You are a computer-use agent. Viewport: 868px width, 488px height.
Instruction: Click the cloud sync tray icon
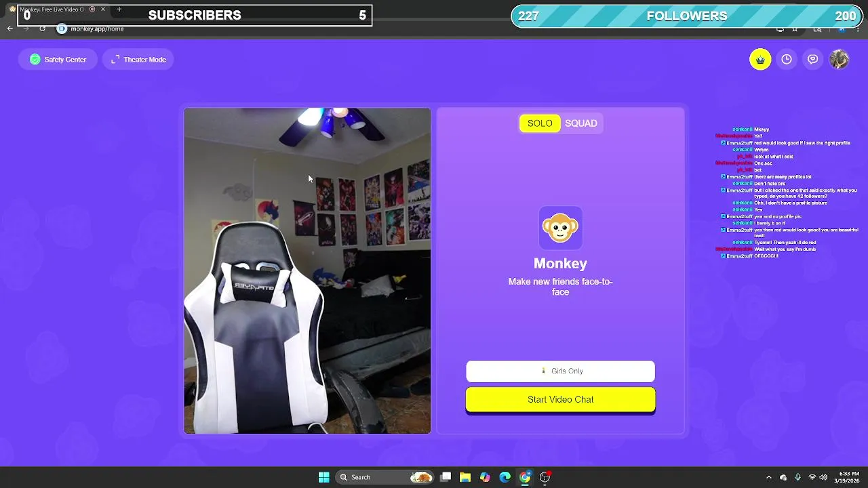tap(783, 477)
